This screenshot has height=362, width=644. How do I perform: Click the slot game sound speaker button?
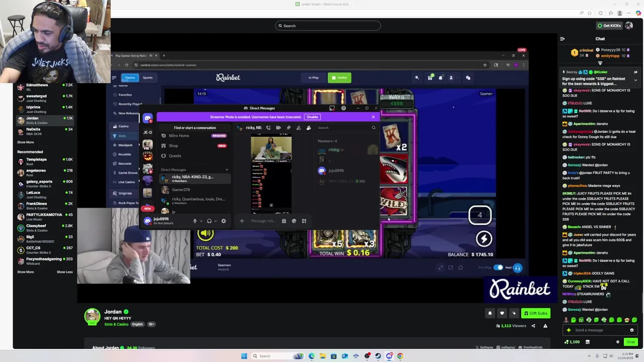[x=205, y=233]
